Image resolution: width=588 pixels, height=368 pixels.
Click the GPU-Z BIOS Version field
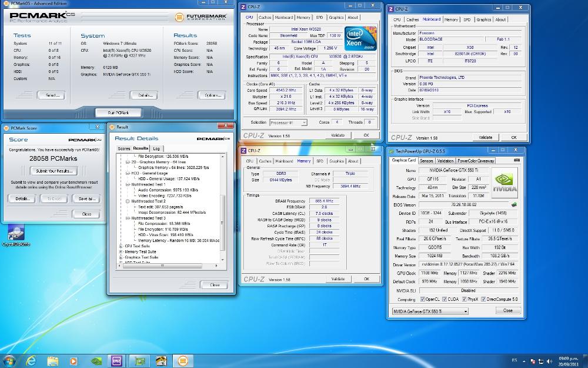[464, 205]
